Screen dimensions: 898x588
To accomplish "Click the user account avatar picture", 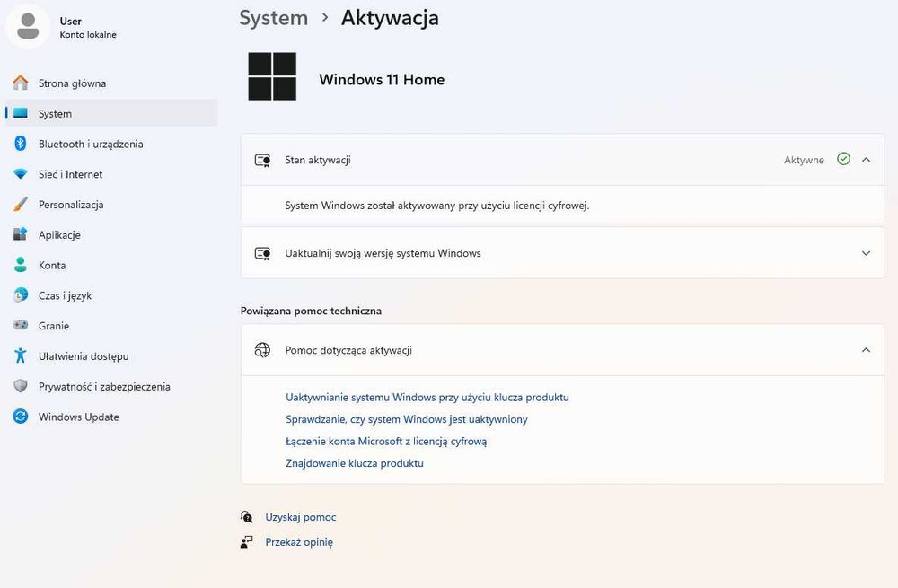I will (29, 27).
